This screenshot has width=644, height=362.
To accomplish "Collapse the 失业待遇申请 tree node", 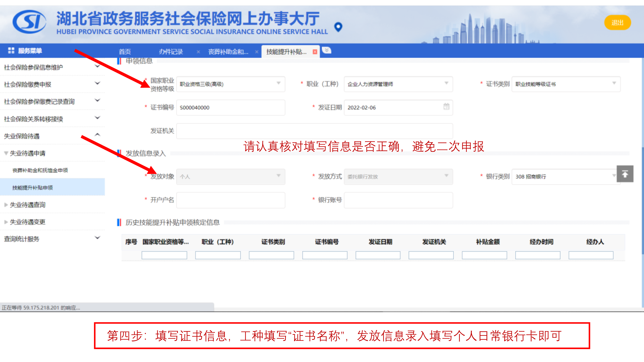I will point(6,153).
